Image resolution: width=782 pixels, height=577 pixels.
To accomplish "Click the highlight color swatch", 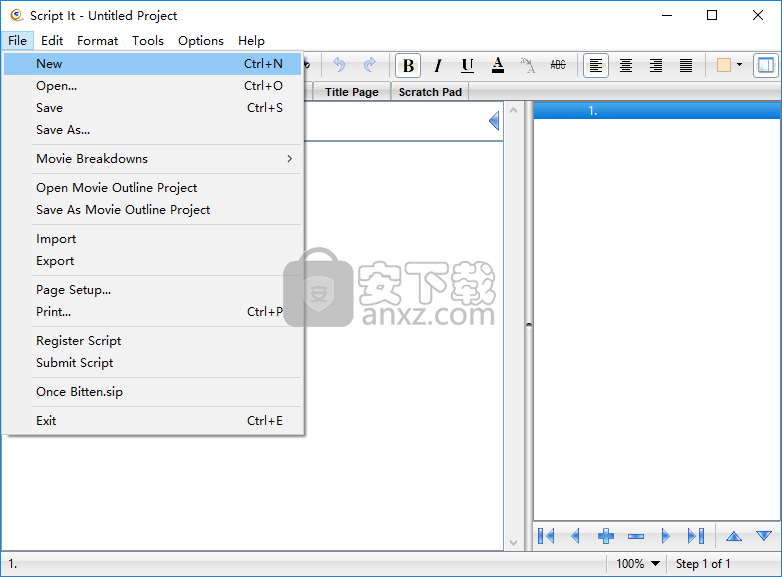I will coord(724,65).
